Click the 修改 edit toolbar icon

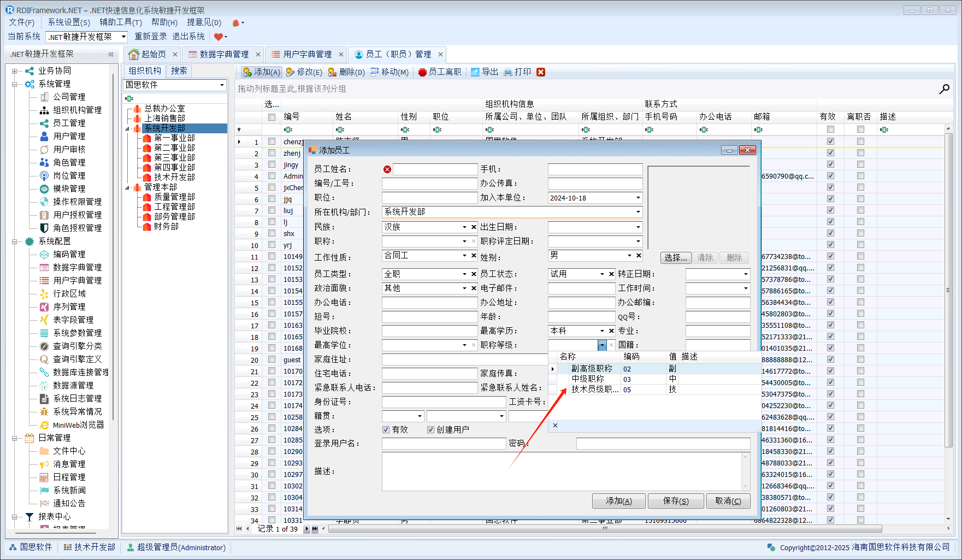coord(291,72)
